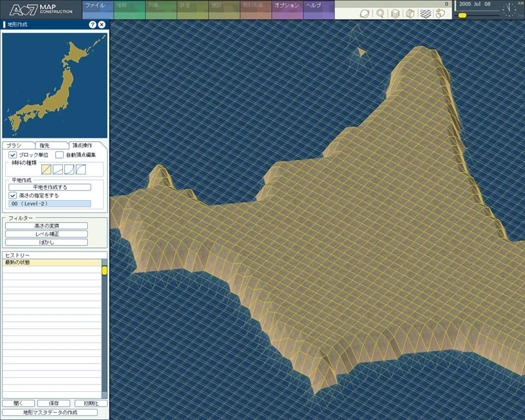The width and height of the screenshot is (525, 420).
Task: Toggle the 高さの指定をする checkbox
Action: (x=12, y=195)
